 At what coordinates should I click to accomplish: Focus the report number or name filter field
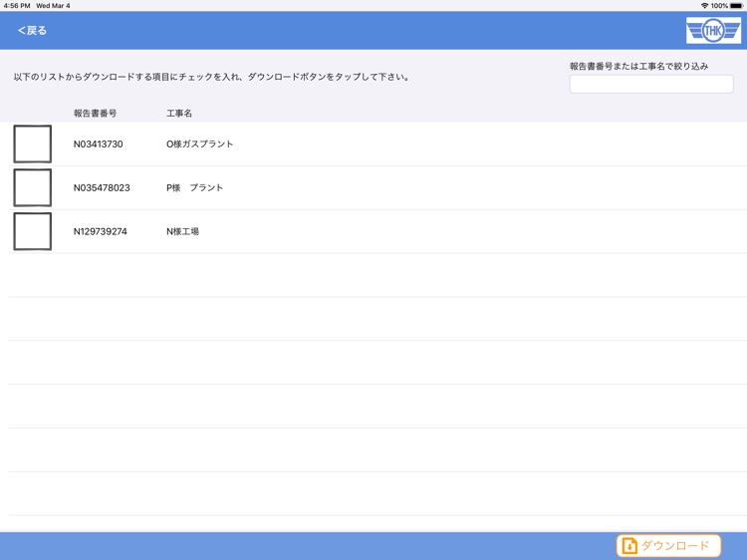click(x=651, y=84)
